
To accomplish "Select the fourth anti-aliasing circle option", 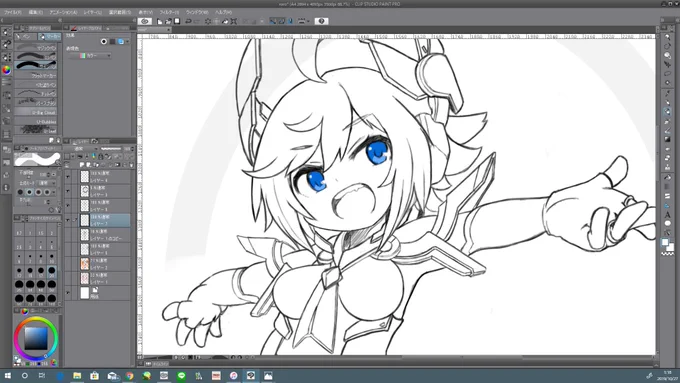I will 47,192.
